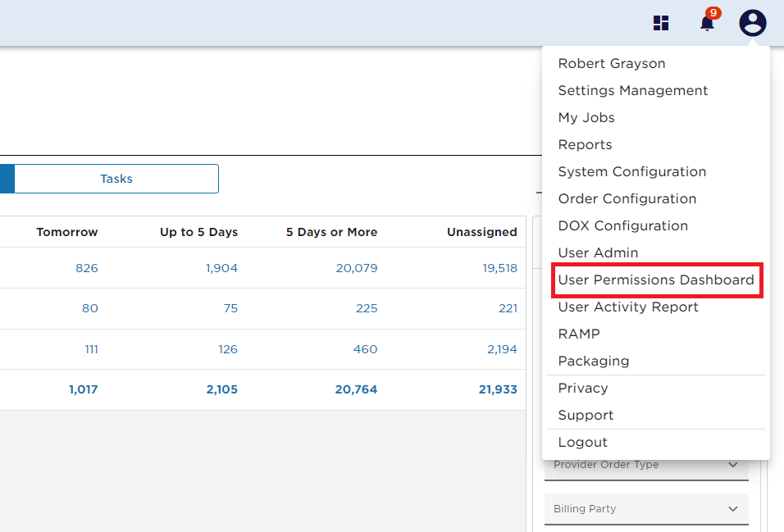Click the Up to 5 Days header

[198, 232]
